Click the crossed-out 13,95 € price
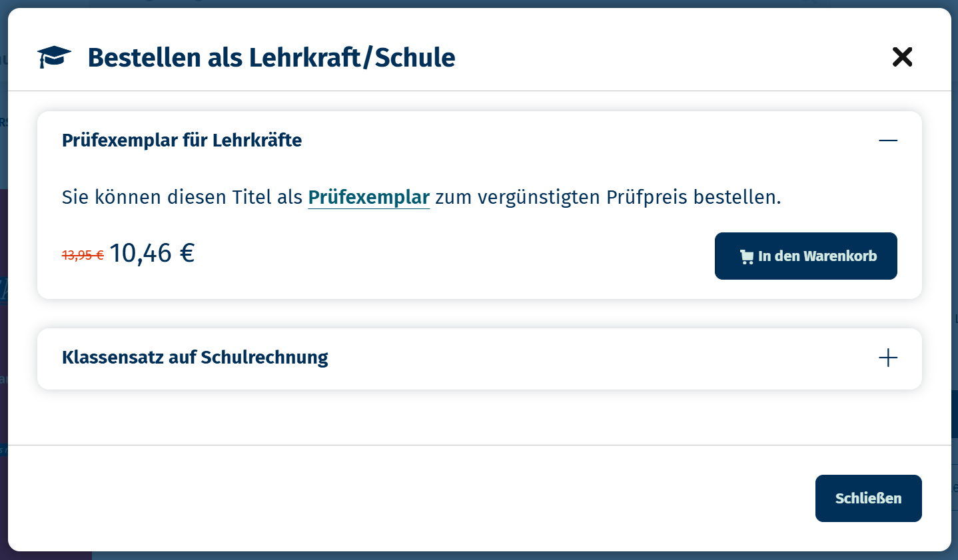The width and height of the screenshot is (958, 560). tap(83, 255)
